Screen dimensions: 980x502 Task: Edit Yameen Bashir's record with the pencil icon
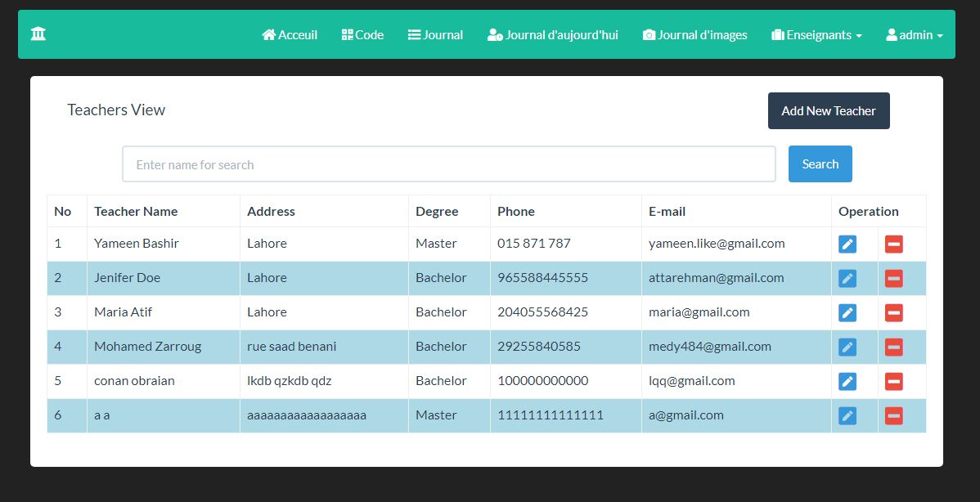(x=847, y=244)
